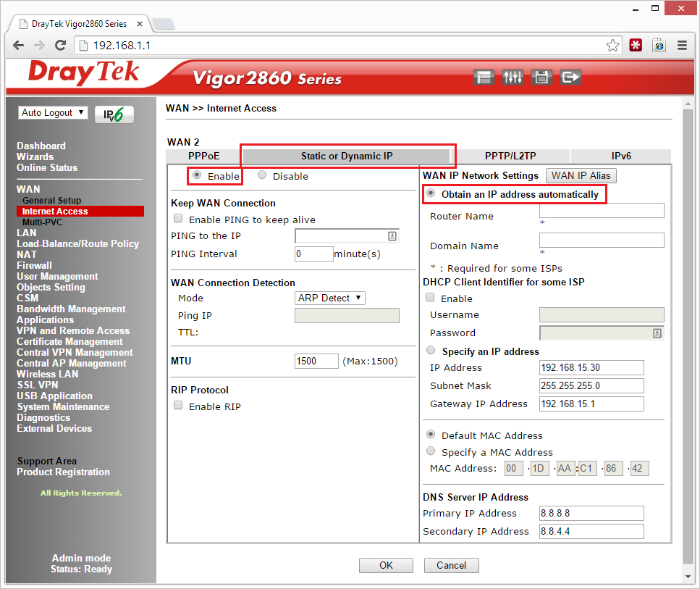Viewport: 700px width, 589px height.
Task: Select the Enable radio button for WAN 2
Action: [x=197, y=175]
